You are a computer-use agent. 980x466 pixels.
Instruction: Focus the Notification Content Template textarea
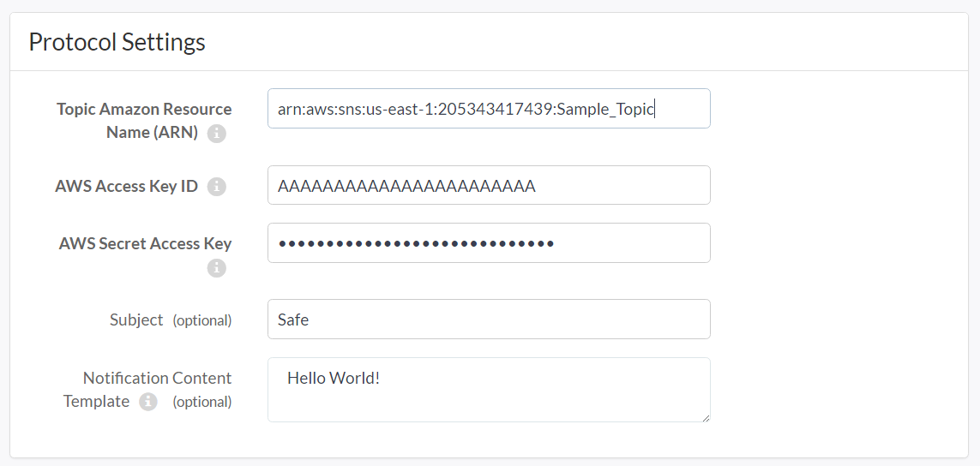[x=489, y=390]
